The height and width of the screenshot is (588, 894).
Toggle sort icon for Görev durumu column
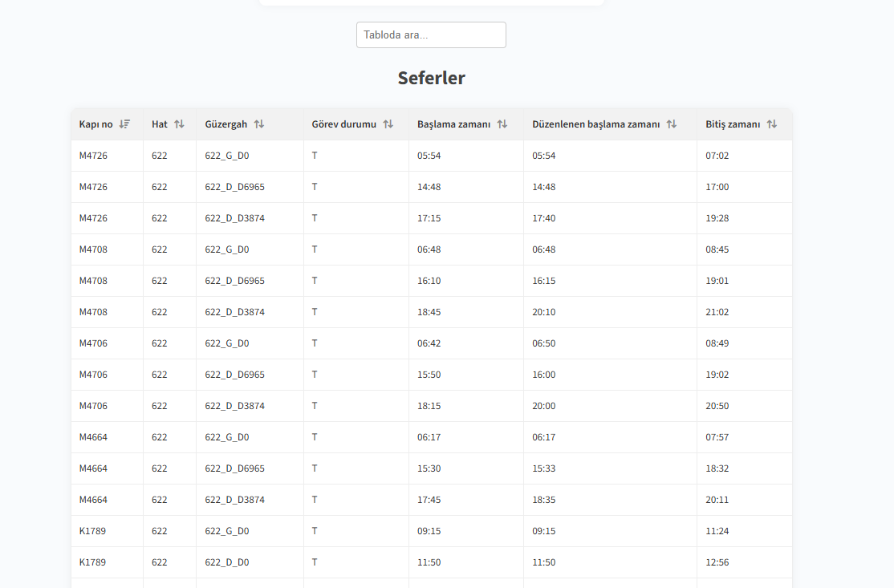388,124
